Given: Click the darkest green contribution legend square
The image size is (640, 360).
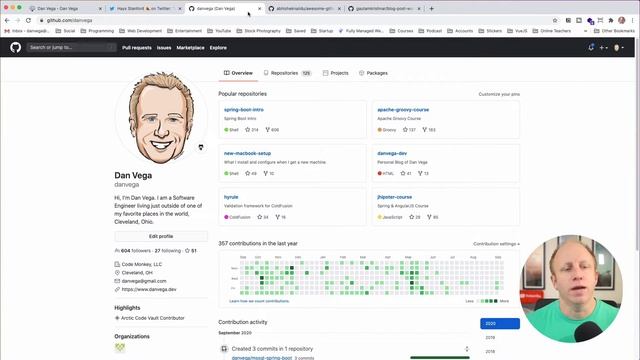Looking at the screenshot, I should [x=496, y=301].
